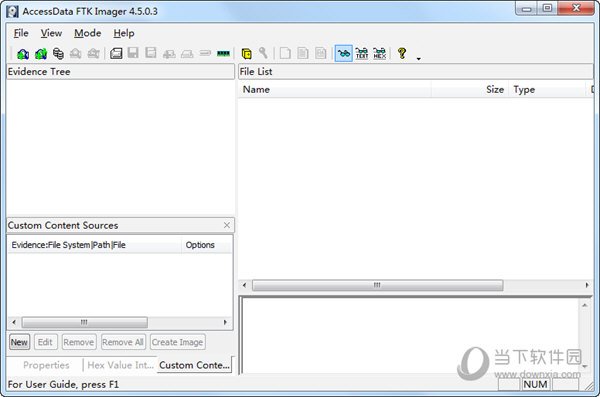Click the Options column header
The image size is (600, 397).
[207, 245]
